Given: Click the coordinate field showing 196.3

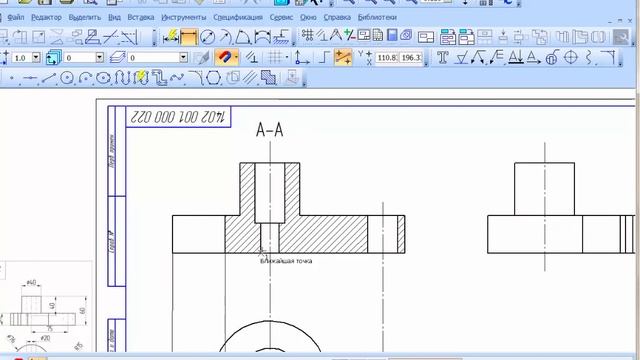Looking at the screenshot, I should pos(411,58).
